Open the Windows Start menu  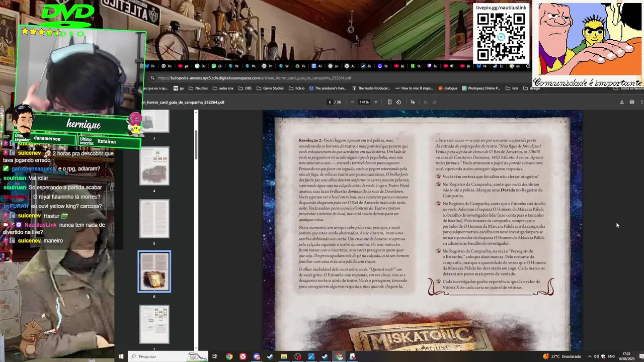[x=121, y=356]
